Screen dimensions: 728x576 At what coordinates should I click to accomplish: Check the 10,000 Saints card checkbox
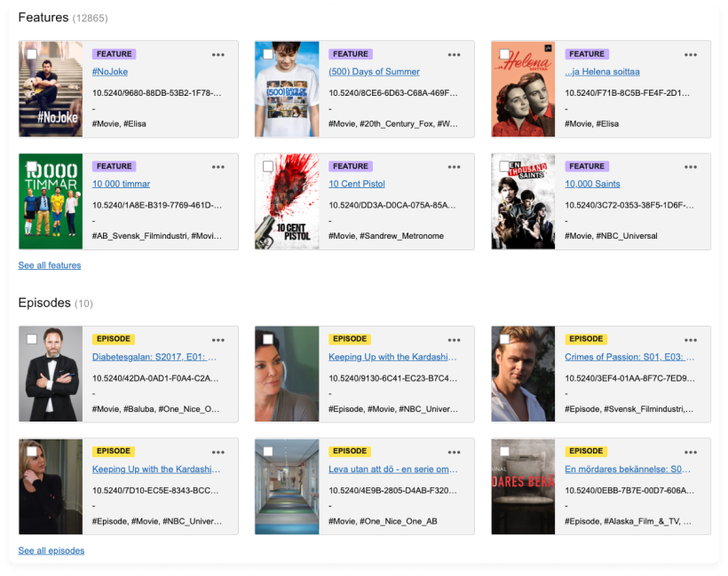click(504, 166)
